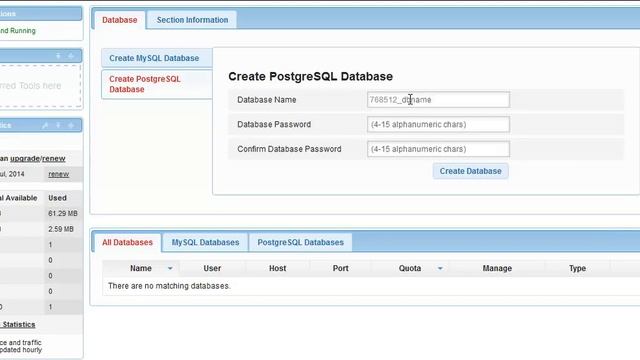Click the Database Password label
This screenshot has height=360, width=640.
click(x=274, y=124)
